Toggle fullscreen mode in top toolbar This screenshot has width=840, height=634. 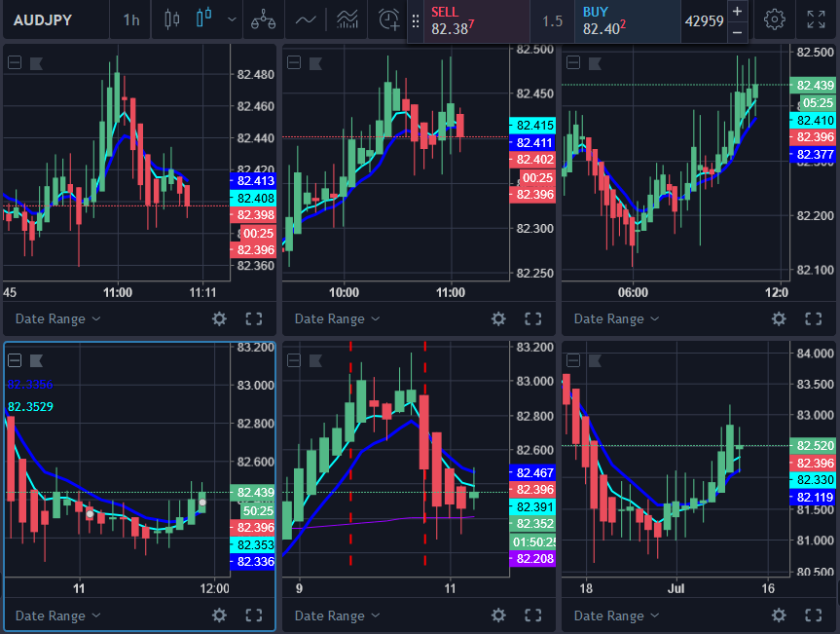click(x=817, y=19)
